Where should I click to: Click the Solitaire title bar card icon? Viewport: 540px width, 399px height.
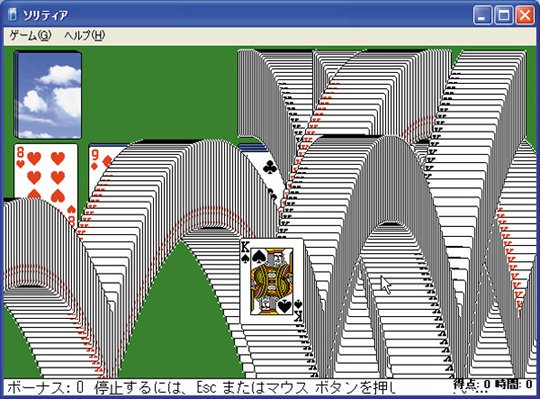pyautogui.click(x=13, y=15)
